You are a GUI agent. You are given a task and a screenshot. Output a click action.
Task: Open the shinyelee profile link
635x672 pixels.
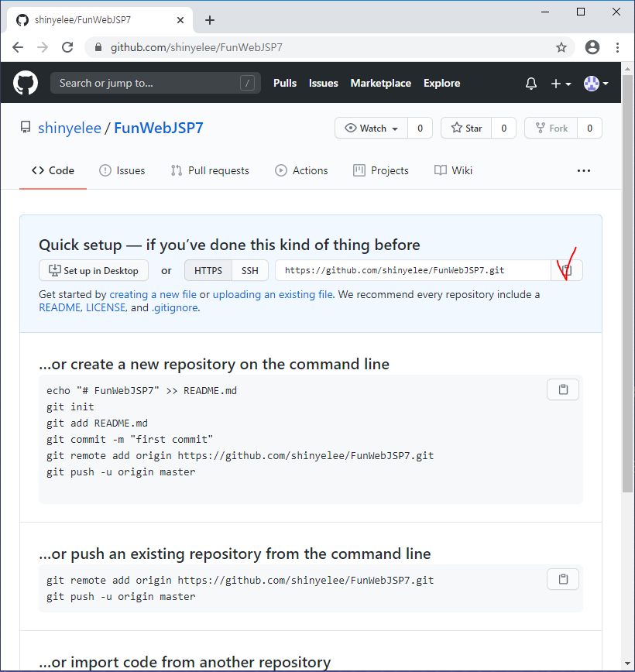click(x=70, y=128)
